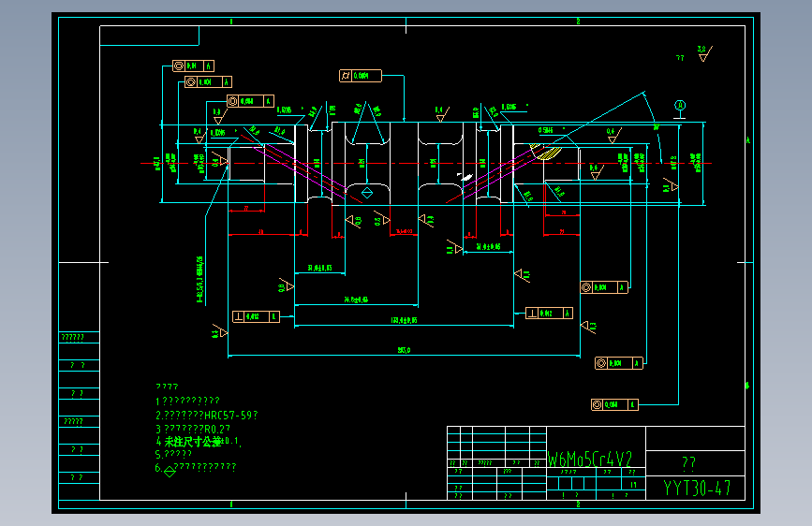This screenshot has width=812, height=526.
Task: Click the cylindricity tolerance frame reading 0.0004
Action: pyautogui.click(x=361, y=76)
